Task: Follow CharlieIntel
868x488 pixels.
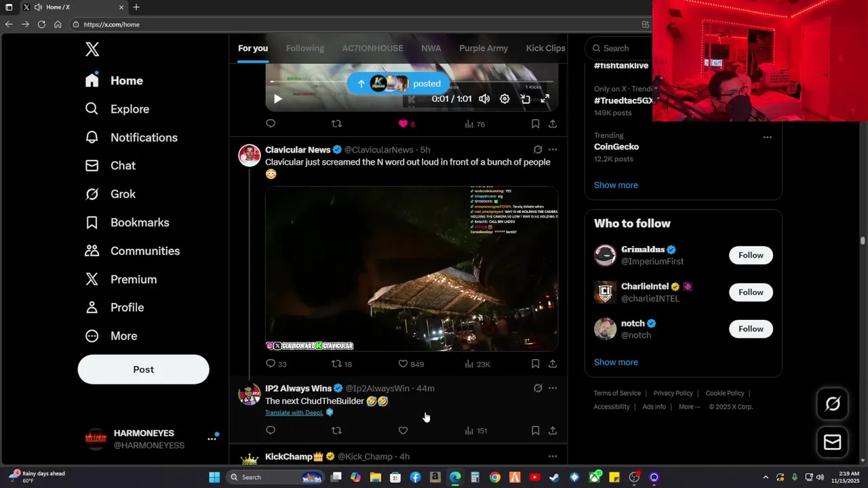Action: coord(751,292)
